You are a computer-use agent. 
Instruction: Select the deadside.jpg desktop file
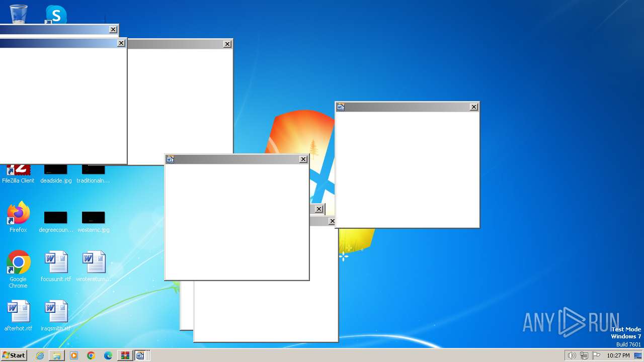[x=56, y=174]
